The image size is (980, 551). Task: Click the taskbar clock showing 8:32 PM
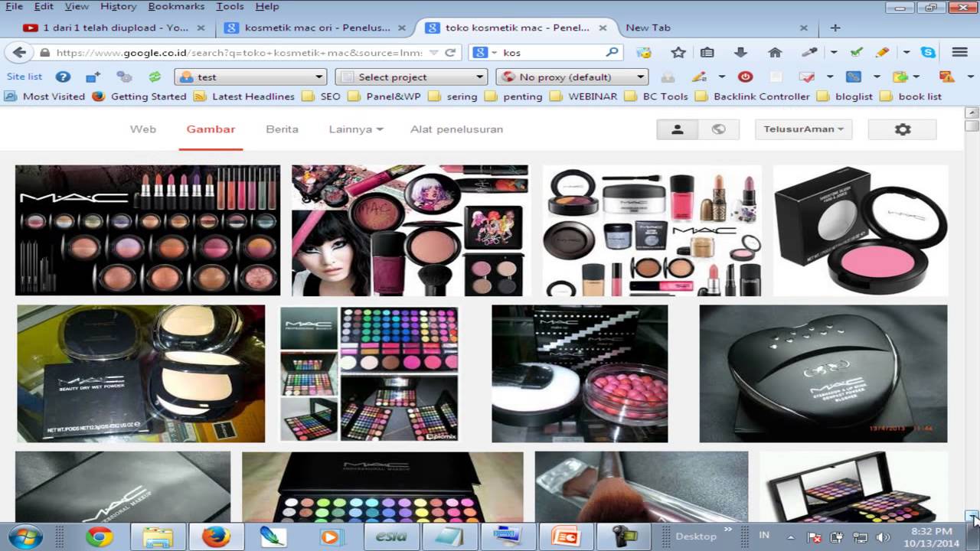[x=933, y=537]
